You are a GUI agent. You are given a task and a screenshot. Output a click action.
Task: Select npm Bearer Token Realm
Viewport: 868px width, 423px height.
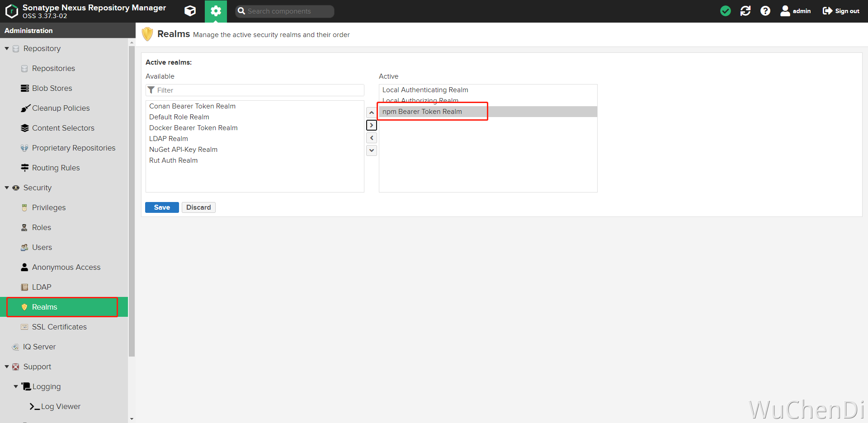tap(488, 112)
